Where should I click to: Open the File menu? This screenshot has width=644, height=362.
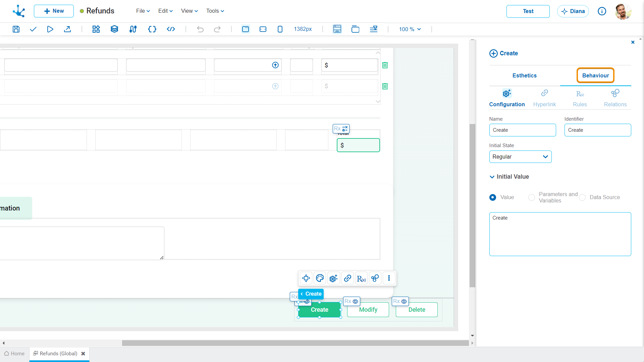coord(143,11)
